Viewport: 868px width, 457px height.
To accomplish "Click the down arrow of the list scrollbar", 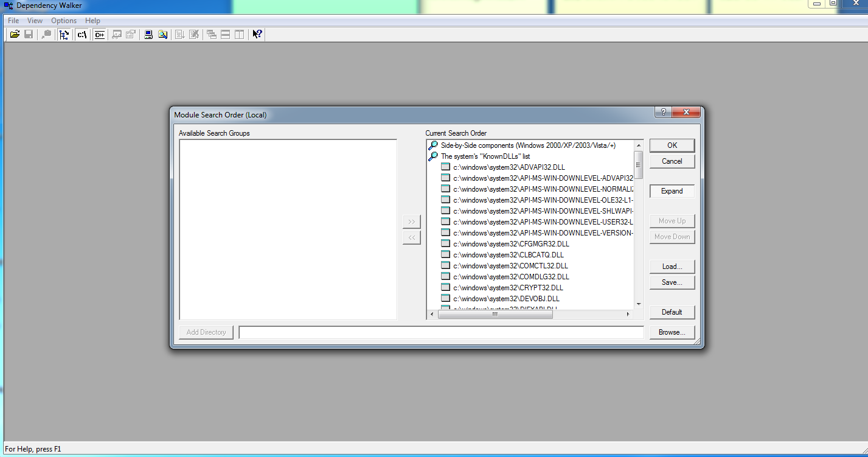I will click(x=639, y=304).
